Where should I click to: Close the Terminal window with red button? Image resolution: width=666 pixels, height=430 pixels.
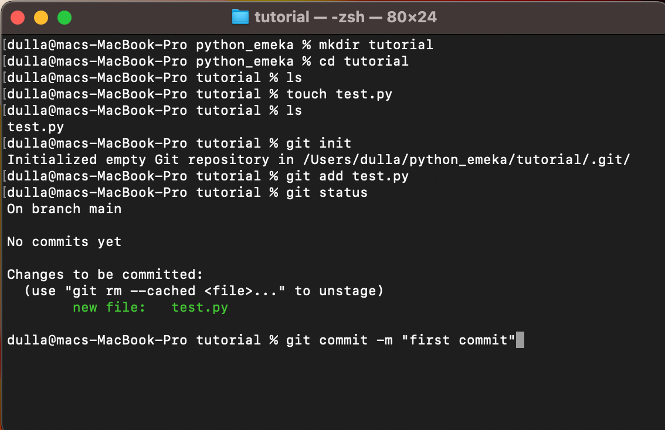click(x=18, y=18)
